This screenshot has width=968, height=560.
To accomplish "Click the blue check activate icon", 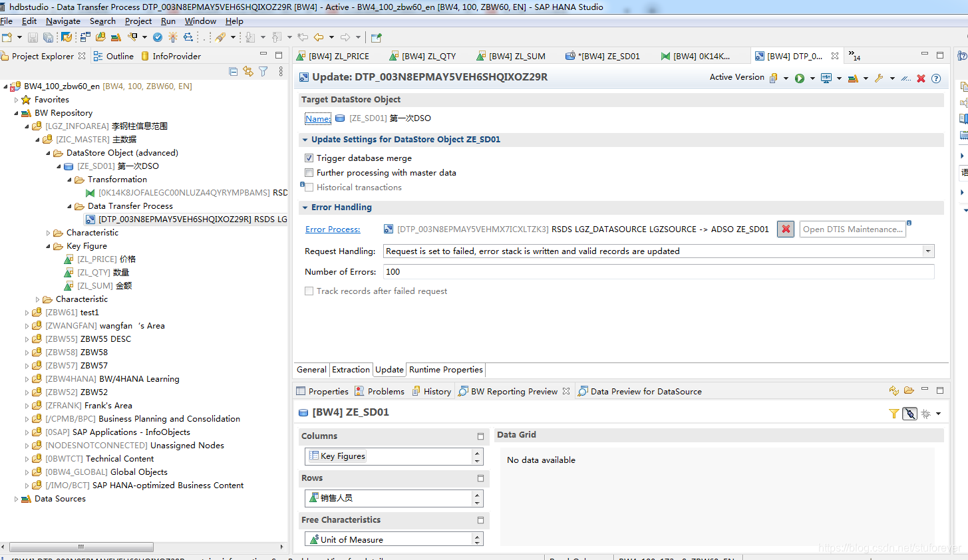I will tap(158, 37).
